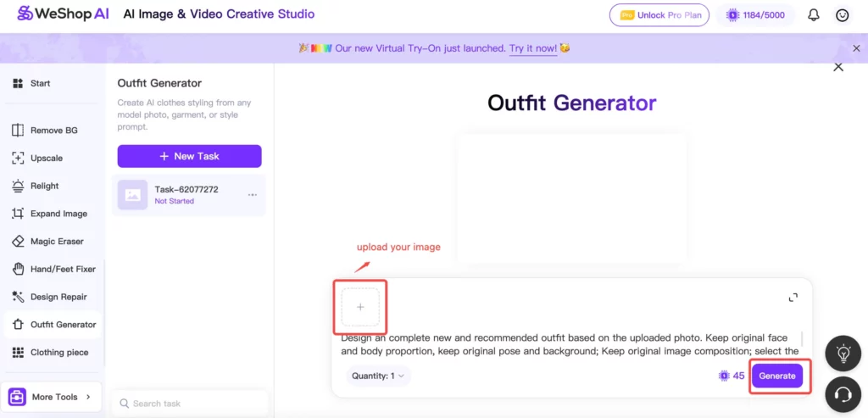Click the WeShop AI logo

click(63, 14)
